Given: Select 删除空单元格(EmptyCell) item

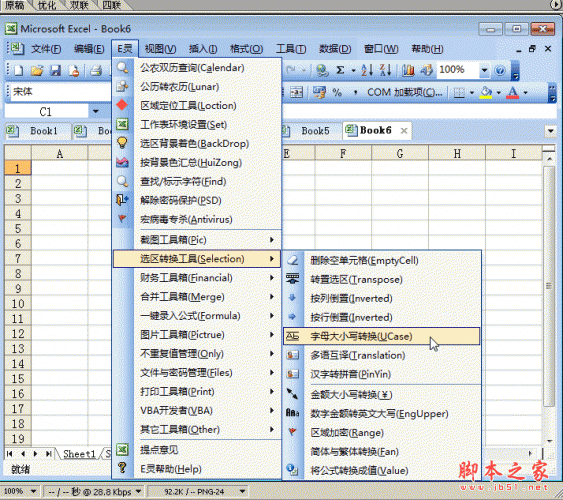Looking at the screenshot, I should (382, 261).
